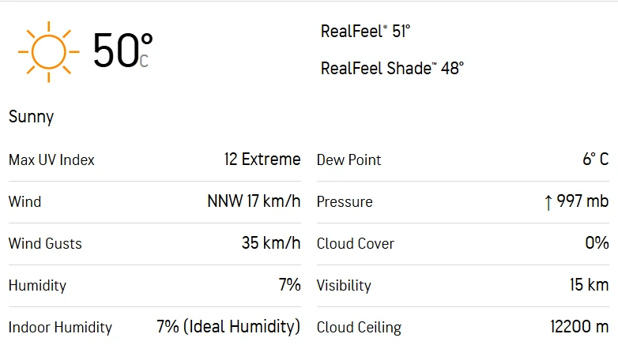Click the Sunny condition text

point(32,117)
